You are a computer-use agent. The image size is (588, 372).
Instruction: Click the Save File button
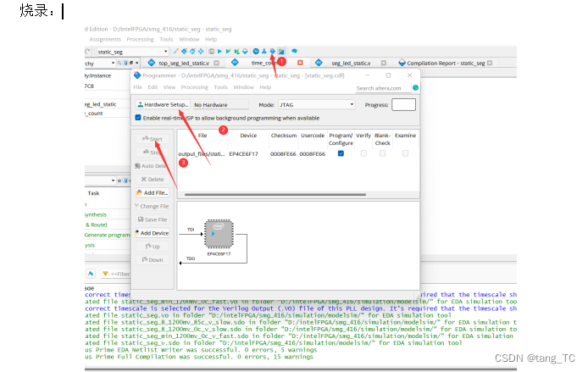153,219
